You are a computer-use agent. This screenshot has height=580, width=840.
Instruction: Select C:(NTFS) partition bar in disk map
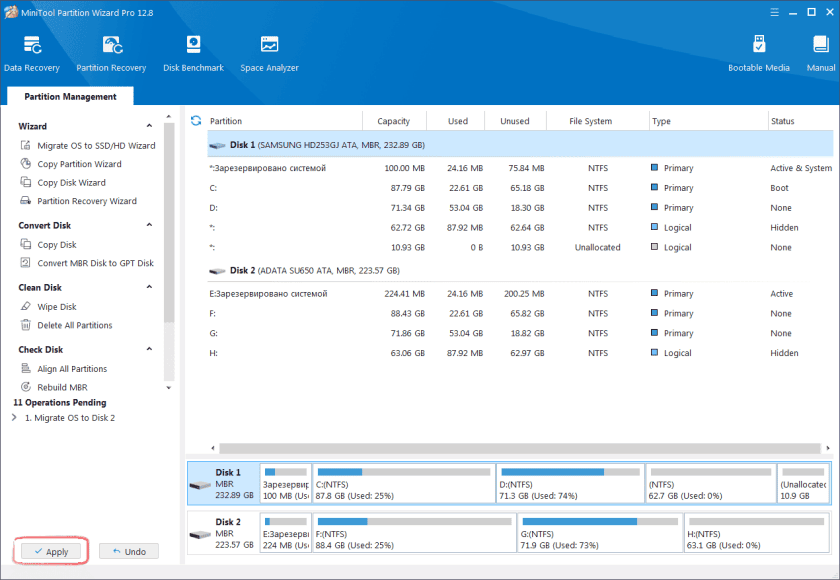tap(403, 483)
